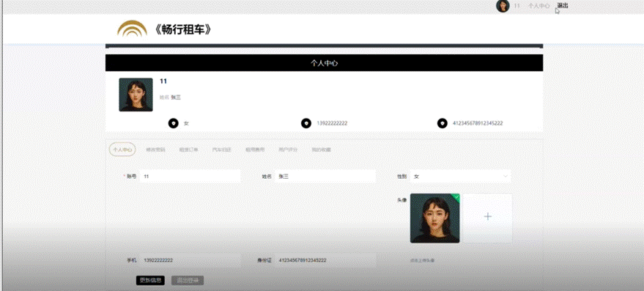644x291 pixels.
Task: Click the 《畅行租车》 site title
Action: pyautogui.click(x=182, y=29)
